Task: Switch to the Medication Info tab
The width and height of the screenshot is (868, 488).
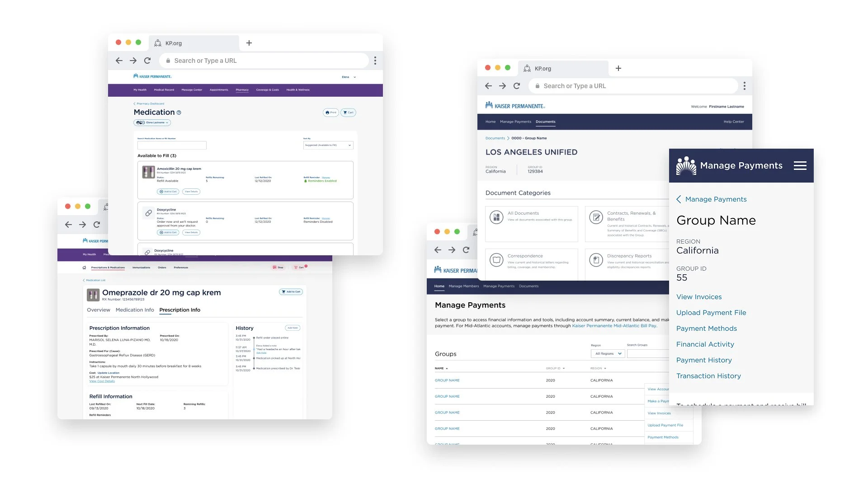Action: pos(135,310)
